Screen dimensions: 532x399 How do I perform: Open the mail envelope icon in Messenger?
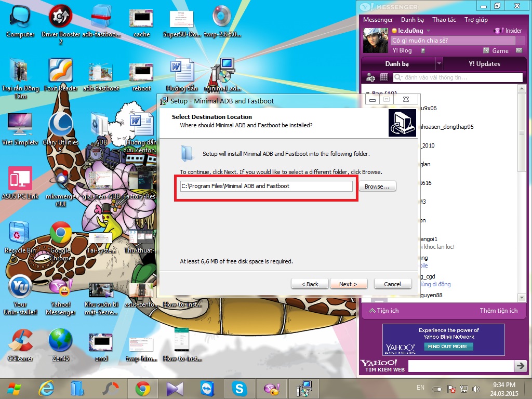pos(519,50)
